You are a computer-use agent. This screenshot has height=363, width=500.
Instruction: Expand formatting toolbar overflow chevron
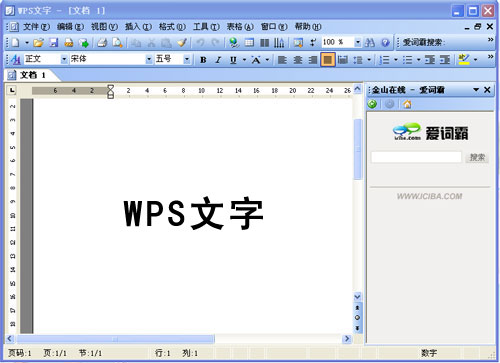point(490,57)
